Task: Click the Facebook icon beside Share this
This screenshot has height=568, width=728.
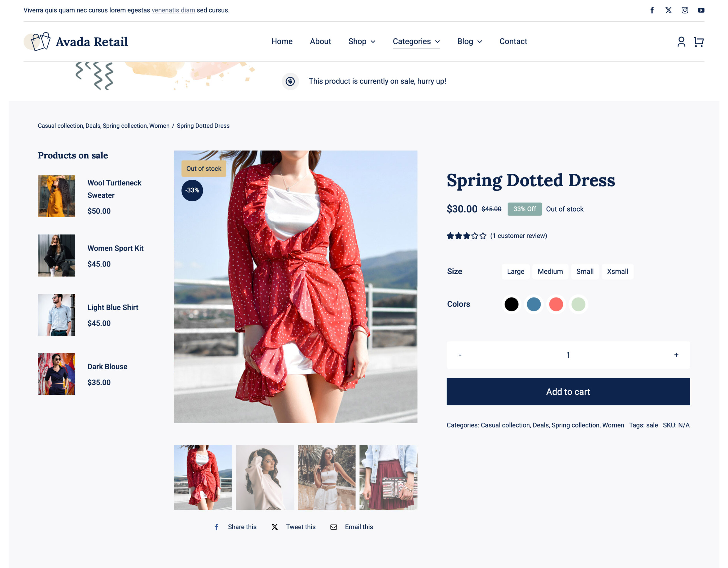Action: click(x=216, y=527)
